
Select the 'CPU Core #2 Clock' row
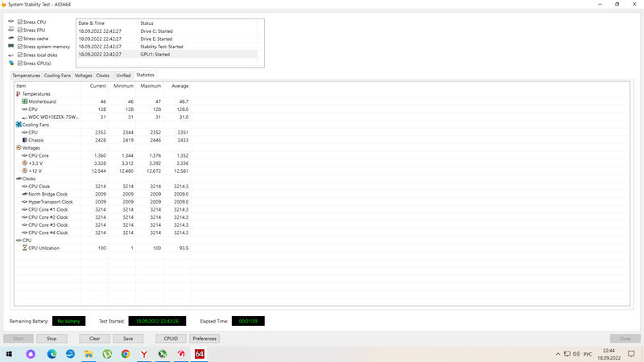point(103,217)
